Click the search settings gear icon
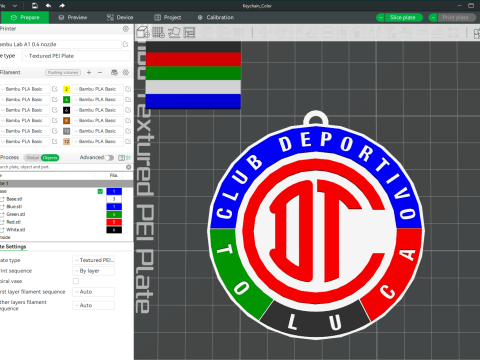The width and height of the screenshot is (480, 360). 129,167
